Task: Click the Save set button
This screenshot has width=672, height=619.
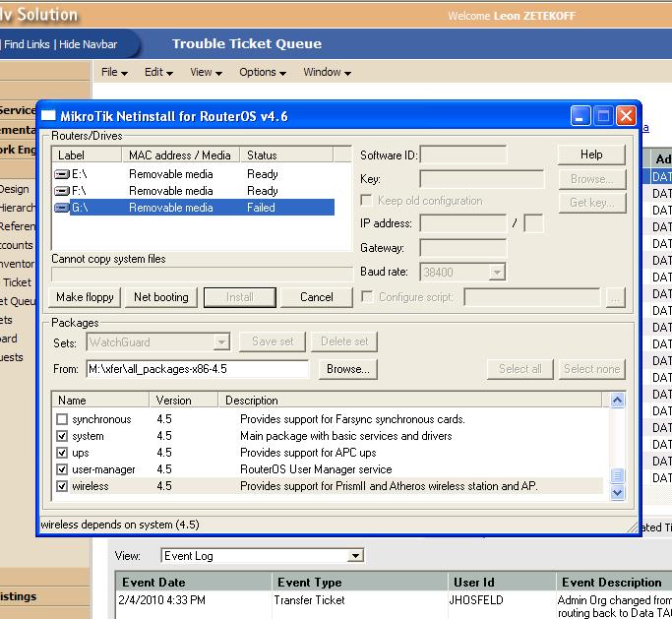Action: (273, 341)
